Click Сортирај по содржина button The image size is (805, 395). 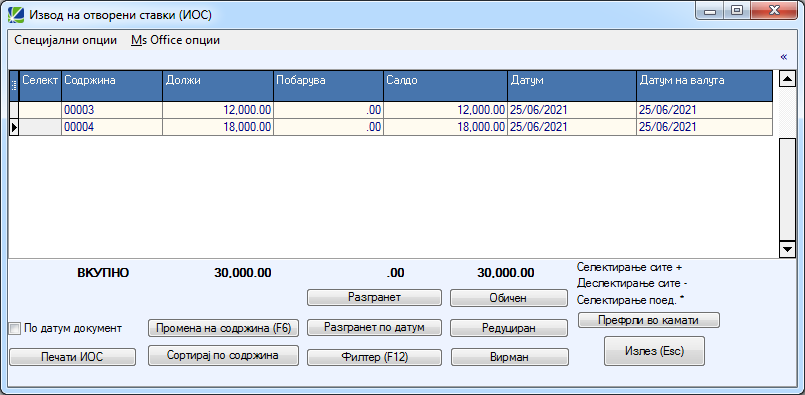pyautogui.click(x=223, y=355)
